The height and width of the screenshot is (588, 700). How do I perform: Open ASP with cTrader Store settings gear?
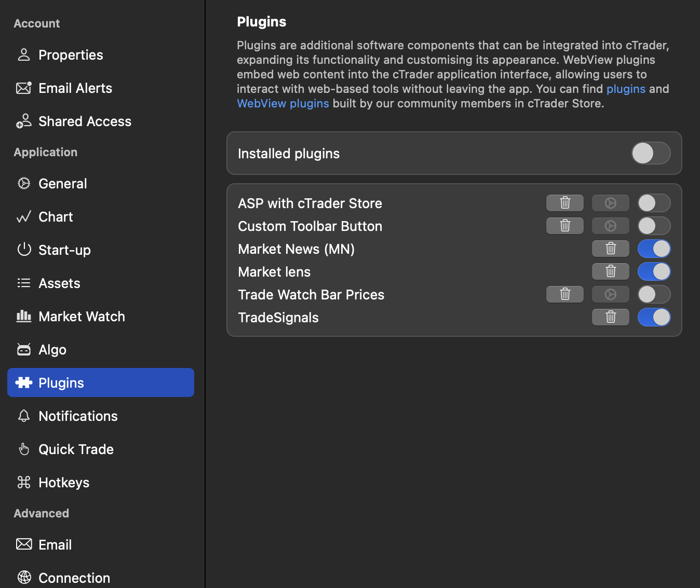click(610, 203)
